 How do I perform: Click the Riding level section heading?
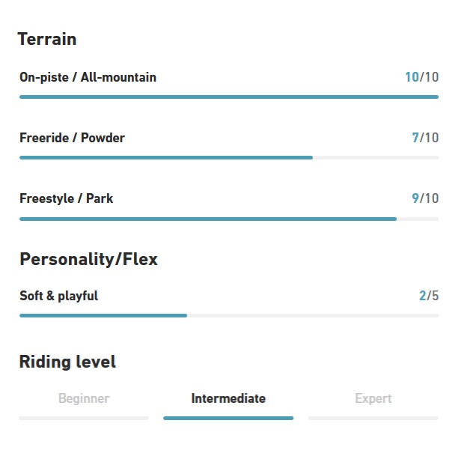click(x=67, y=362)
